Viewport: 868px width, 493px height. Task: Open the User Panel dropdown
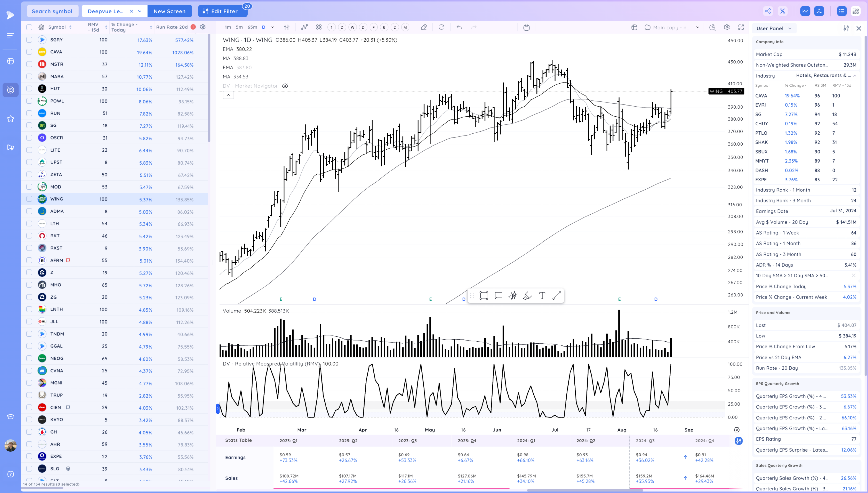pos(774,28)
